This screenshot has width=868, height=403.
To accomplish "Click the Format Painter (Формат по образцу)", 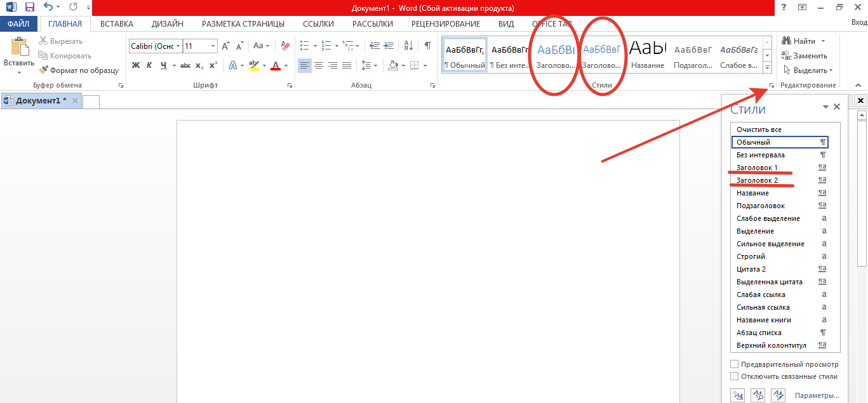I will tap(79, 70).
